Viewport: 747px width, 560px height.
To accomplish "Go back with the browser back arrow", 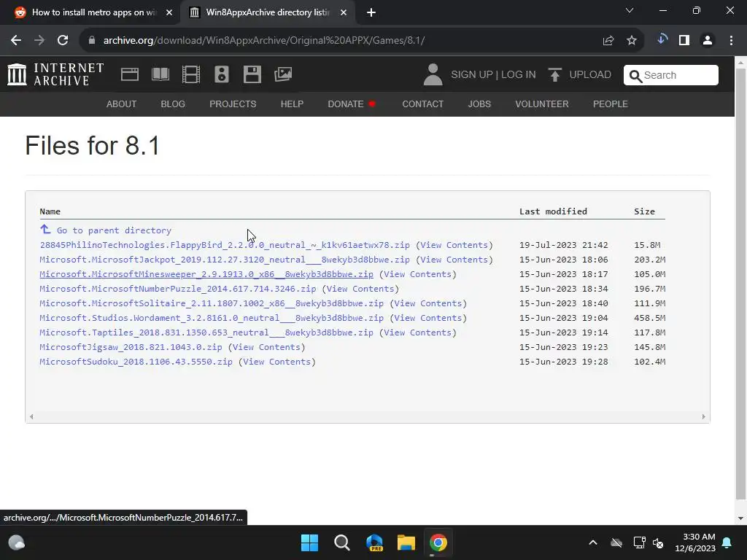I will (x=16, y=41).
